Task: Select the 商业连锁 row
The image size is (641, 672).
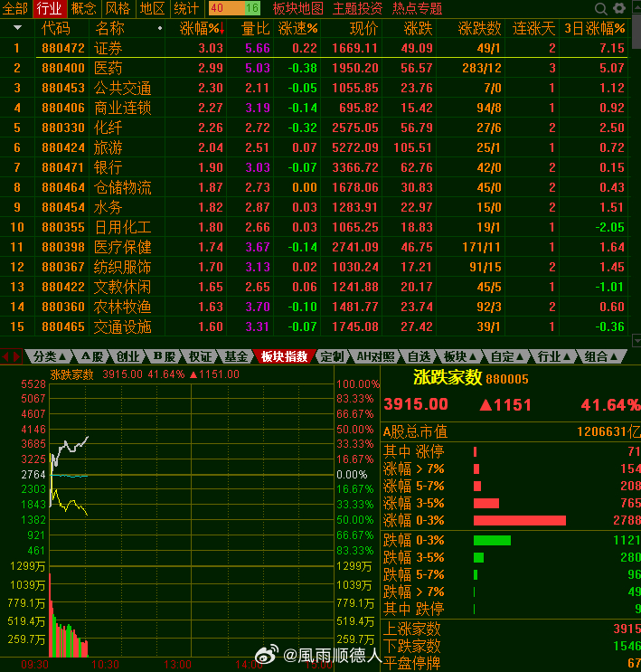Action: pos(315,108)
